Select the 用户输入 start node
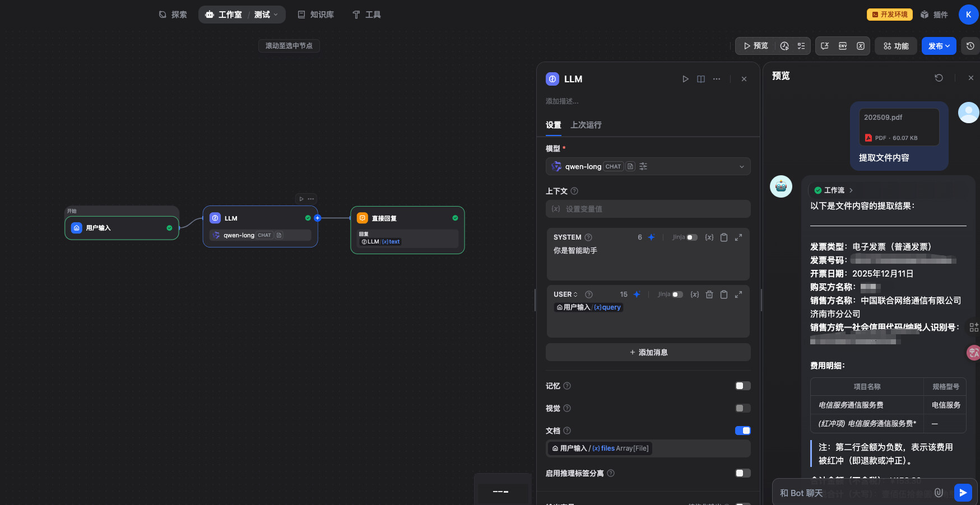Image resolution: width=980 pixels, height=505 pixels. pyautogui.click(x=122, y=228)
